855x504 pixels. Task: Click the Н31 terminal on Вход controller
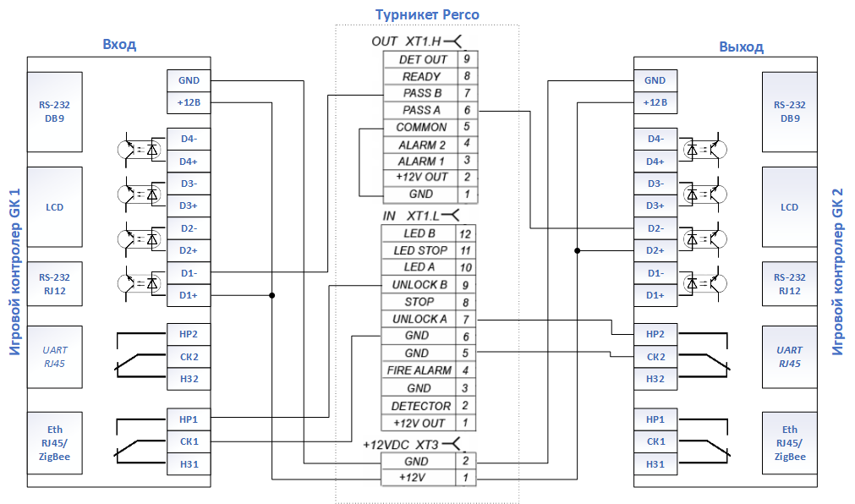click(x=189, y=464)
